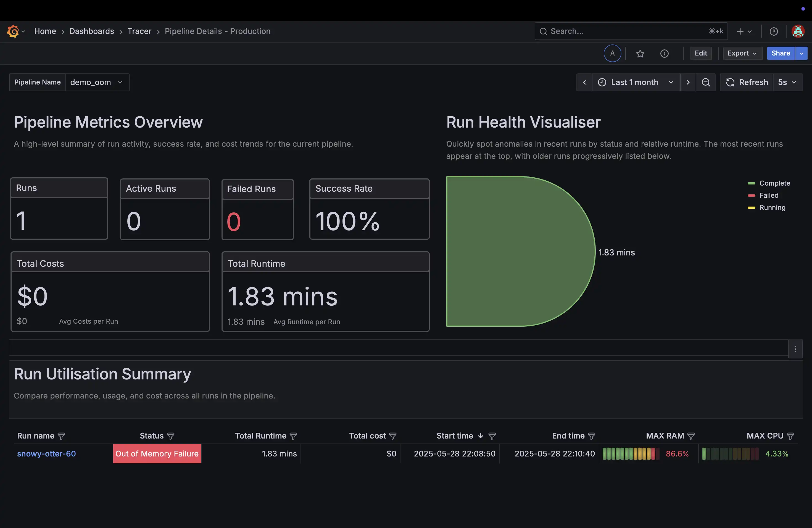Mark this dashboard as favorite with star icon
The width and height of the screenshot is (812, 528).
pos(640,54)
